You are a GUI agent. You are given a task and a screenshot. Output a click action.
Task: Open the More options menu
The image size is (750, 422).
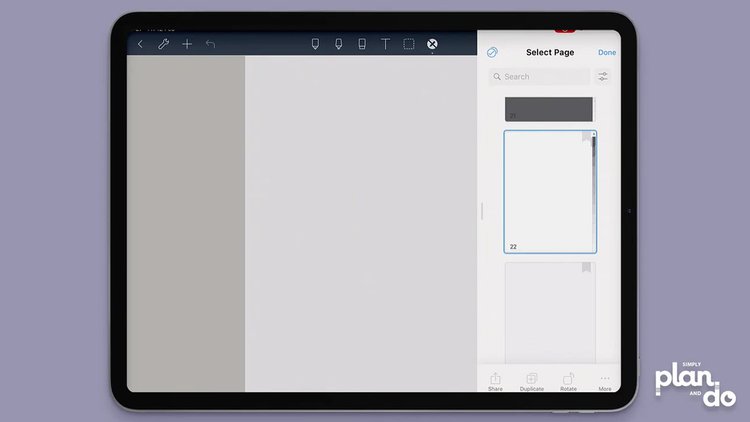tap(605, 382)
